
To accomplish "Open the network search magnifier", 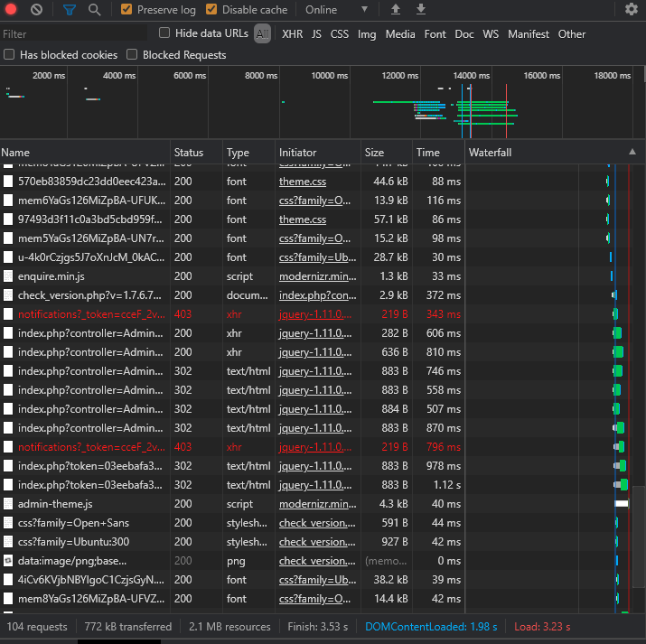I will (95, 10).
